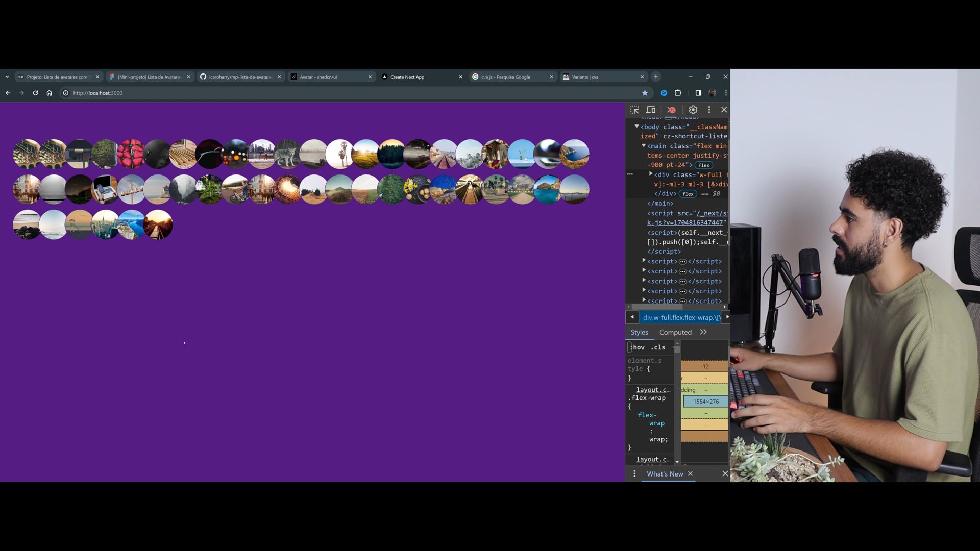Viewport: 980px width, 551px height.
Task: Open the browser extensions puzzle icon
Action: (x=678, y=93)
